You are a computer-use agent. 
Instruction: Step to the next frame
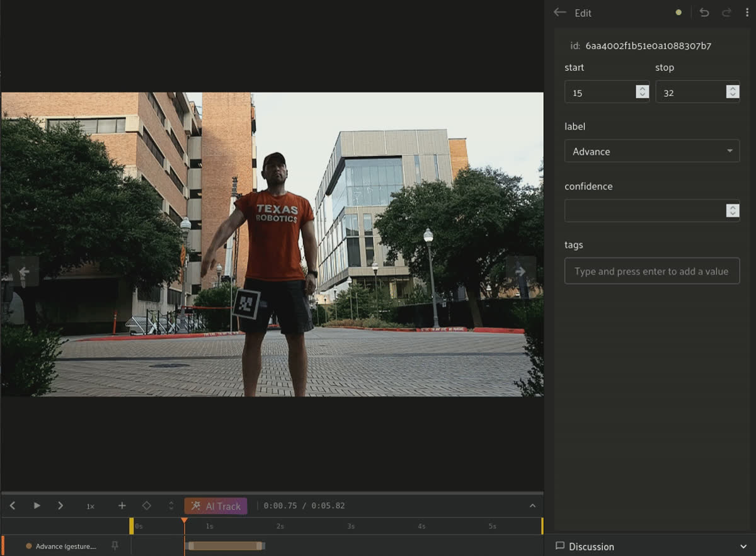[x=60, y=506]
